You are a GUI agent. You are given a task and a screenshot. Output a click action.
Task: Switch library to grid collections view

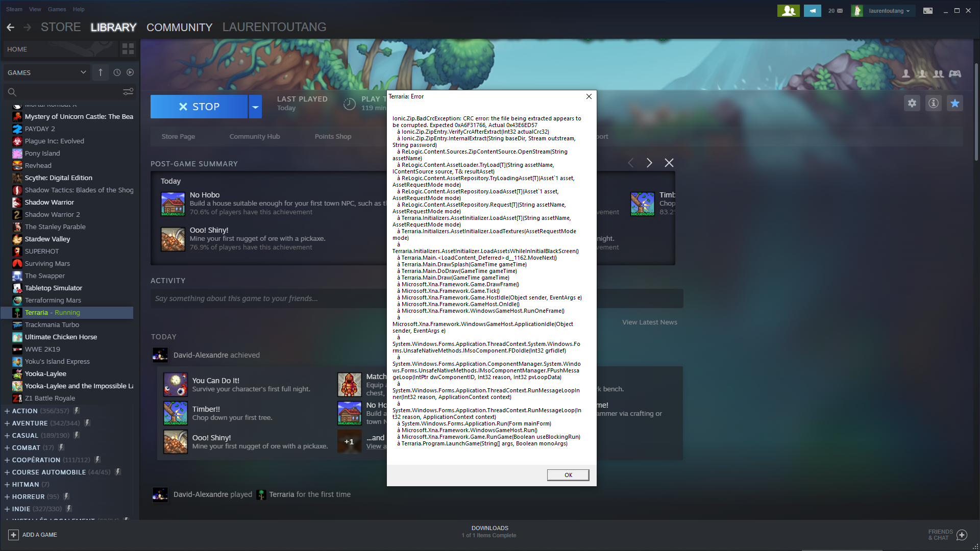point(128,49)
